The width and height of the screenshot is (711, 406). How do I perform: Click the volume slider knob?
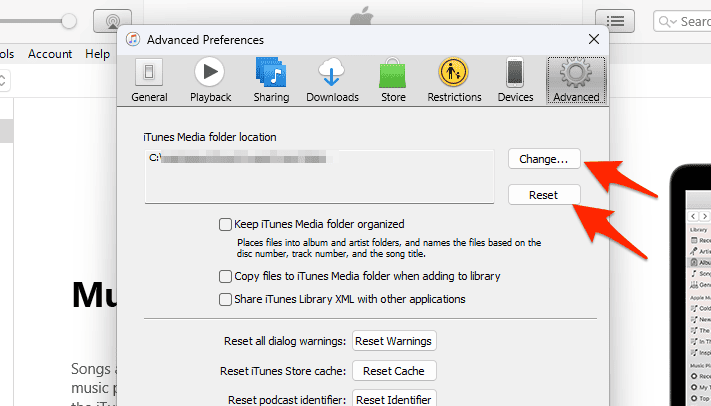[x=69, y=21]
